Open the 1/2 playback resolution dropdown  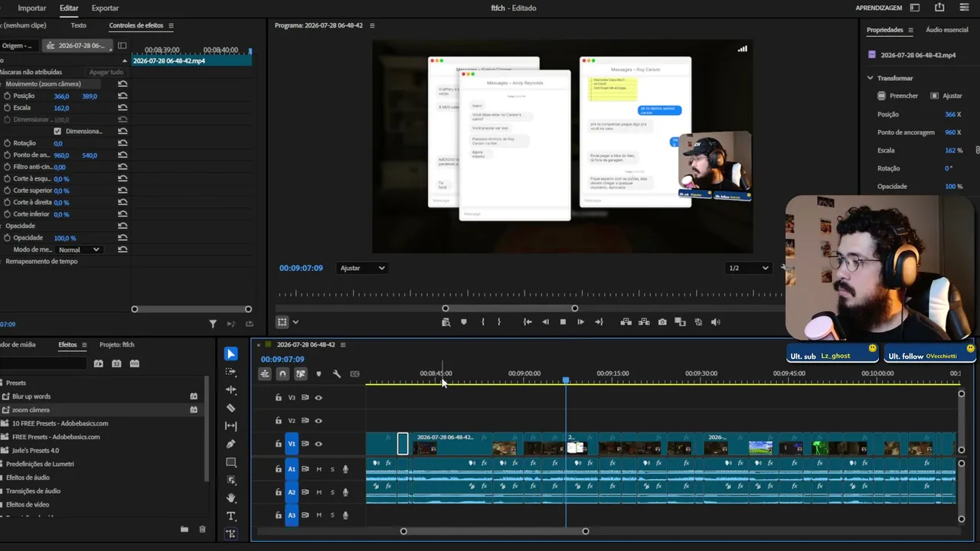749,268
